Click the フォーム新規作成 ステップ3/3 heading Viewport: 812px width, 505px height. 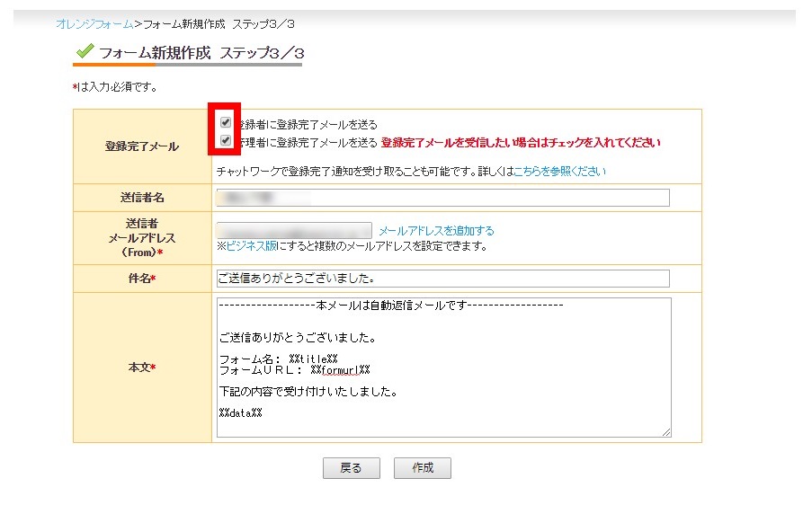point(201,53)
